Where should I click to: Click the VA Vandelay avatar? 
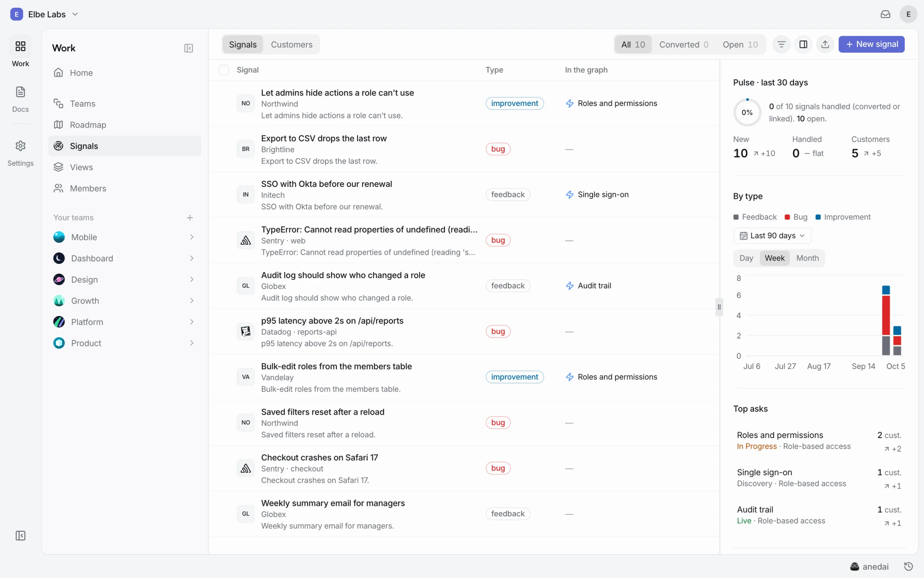246,377
